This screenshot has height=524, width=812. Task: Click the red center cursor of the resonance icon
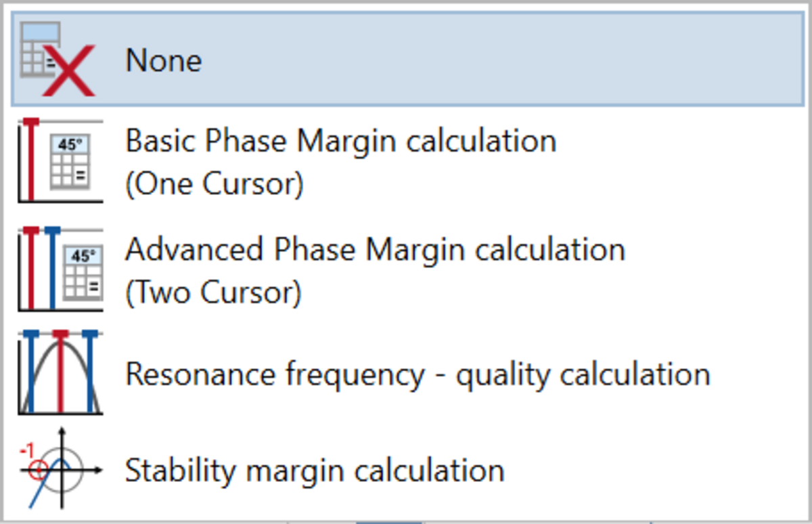[x=60, y=372]
